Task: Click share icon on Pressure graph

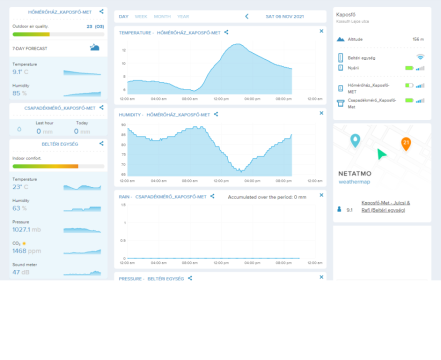Action: 190,278
